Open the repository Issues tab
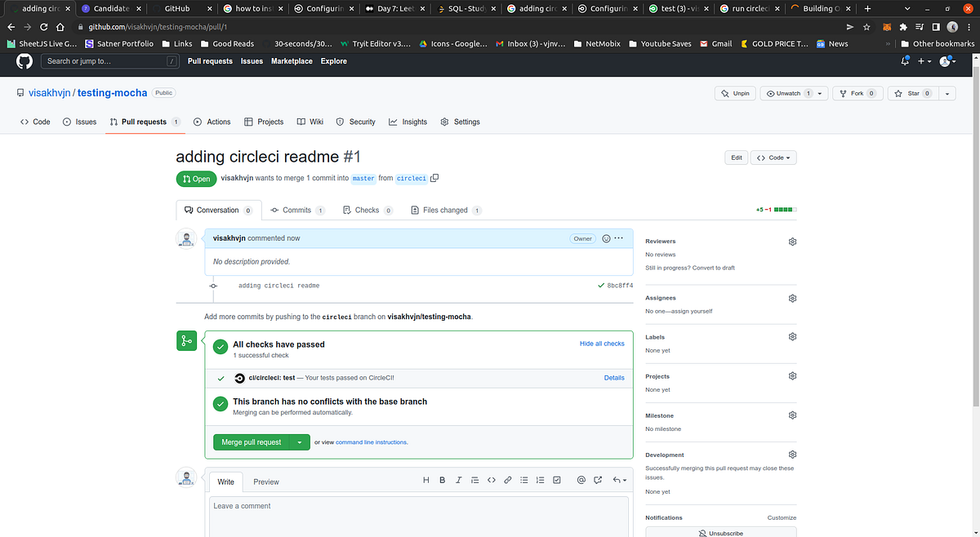 point(79,122)
